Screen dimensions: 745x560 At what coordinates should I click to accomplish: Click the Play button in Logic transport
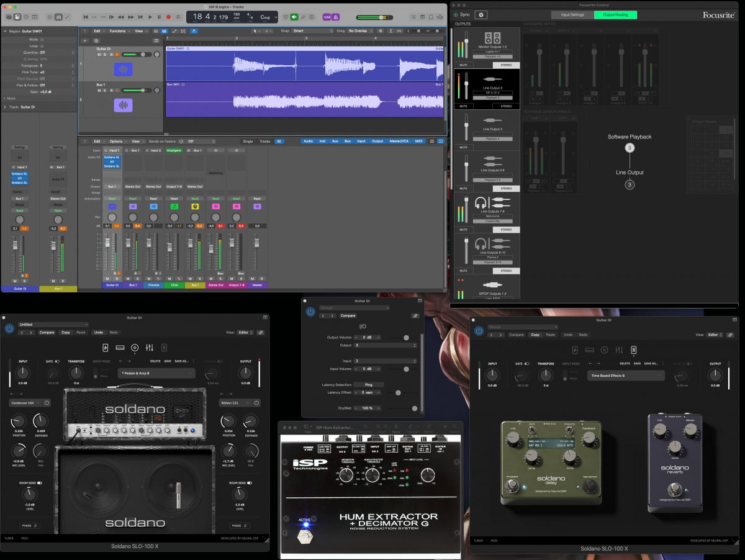click(x=149, y=17)
